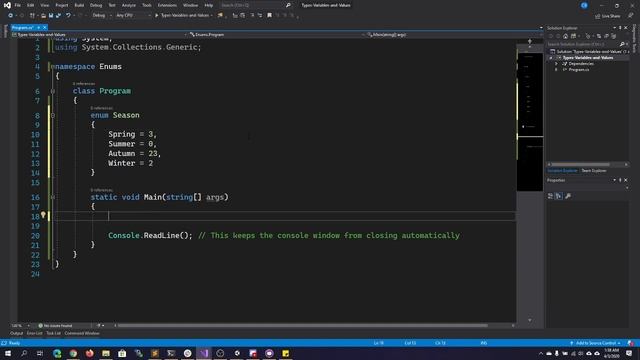640x360 pixels.
Task: Switch to the Team Explorer tab
Action: tap(594, 171)
